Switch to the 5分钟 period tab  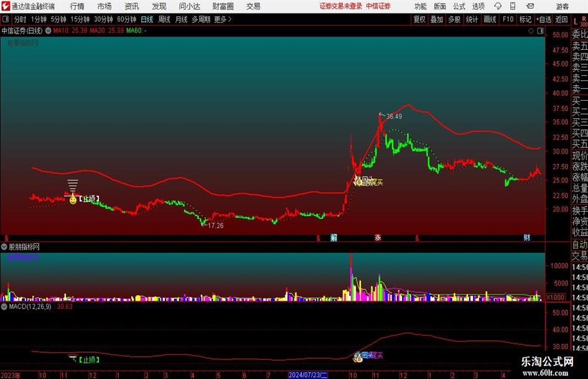point(58,19)
